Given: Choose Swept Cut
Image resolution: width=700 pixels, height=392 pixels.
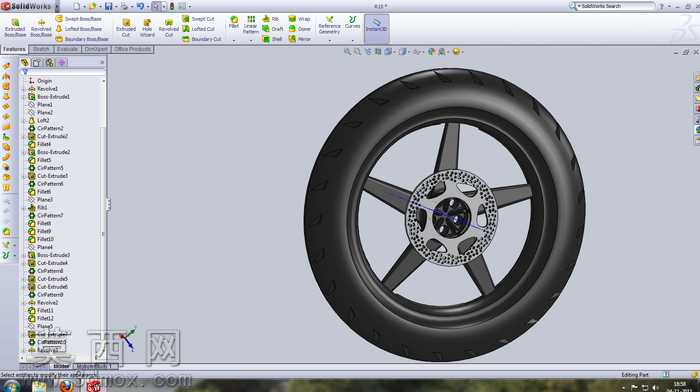Looking at the screenshot, I should [x=198, y=19].
